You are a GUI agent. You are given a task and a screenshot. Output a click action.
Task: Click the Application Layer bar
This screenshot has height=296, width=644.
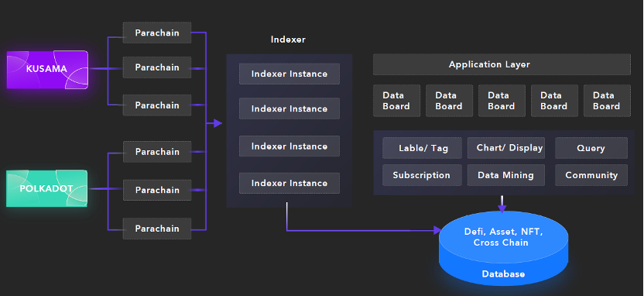[x=502, y=64]
